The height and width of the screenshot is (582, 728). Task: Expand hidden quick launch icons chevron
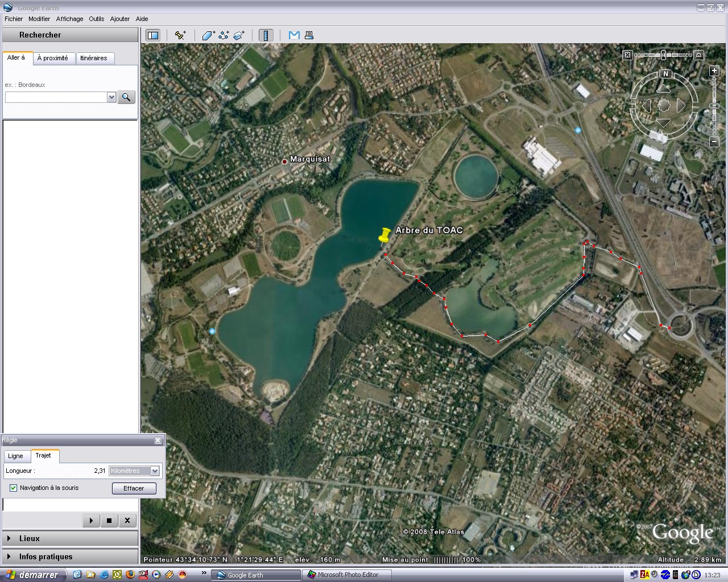click(x=204, y=573)
